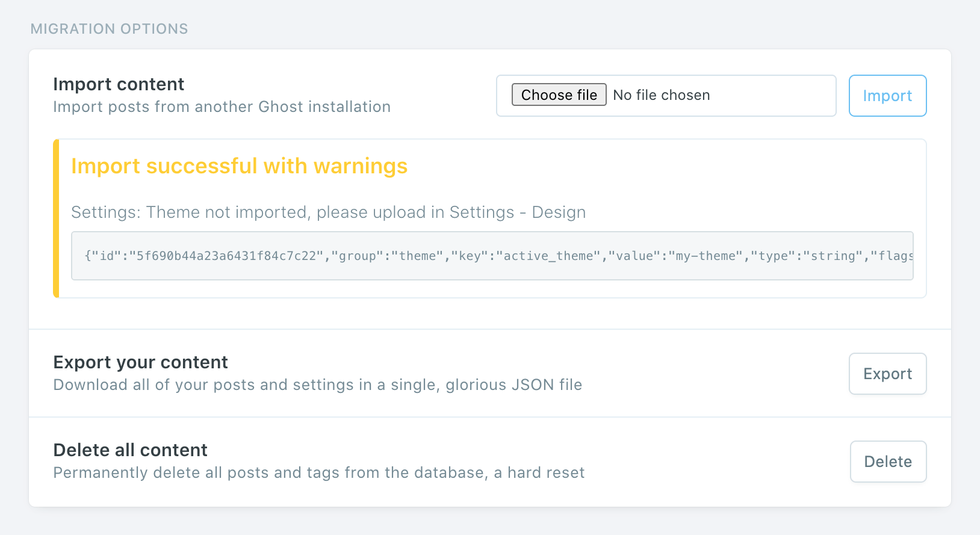
Task: Click the 'Delete all content' heading
Action: tap(130, 450)
